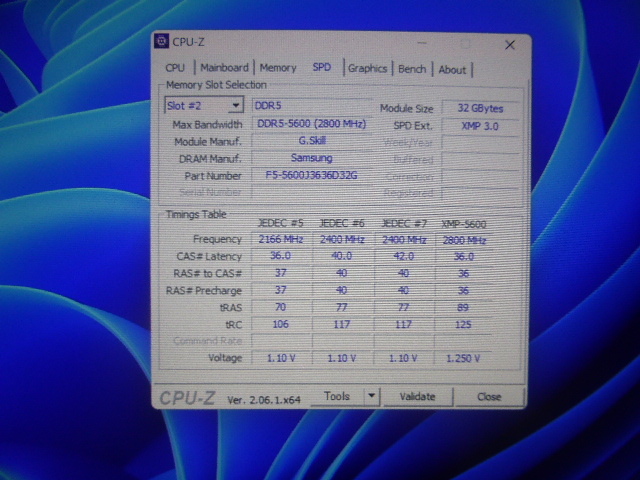This screenshot has height=480, width=640.
Task: Click JEDEC #6 CAS# Latency value 40.0
Action: tap(342, 256)
